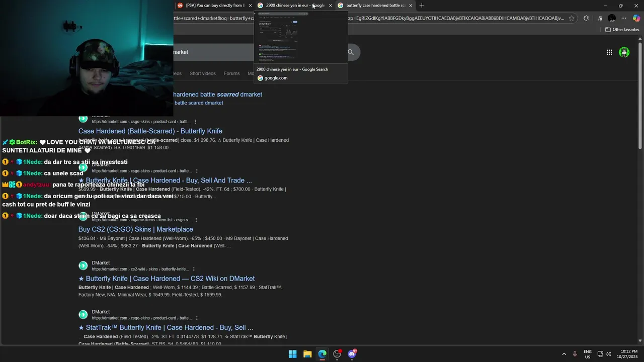Close the [PSA] Reddit tab
Viewport: 644px width, 362px height.
tap(250, 6)
